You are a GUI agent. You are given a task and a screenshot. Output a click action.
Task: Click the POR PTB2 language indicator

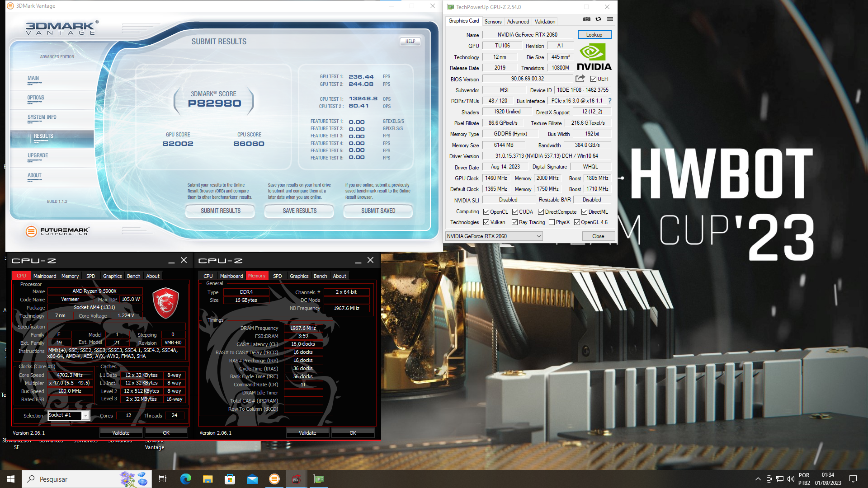pos(804,479)
